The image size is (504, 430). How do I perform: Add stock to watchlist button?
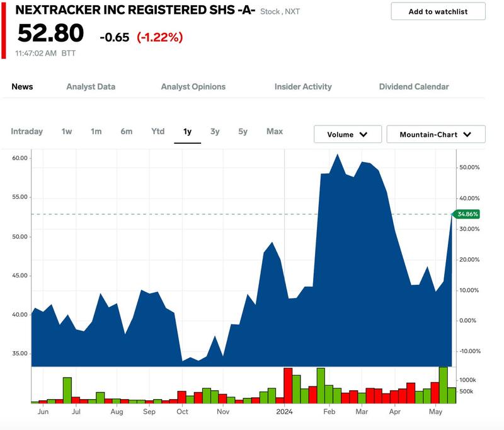point(438,11)
